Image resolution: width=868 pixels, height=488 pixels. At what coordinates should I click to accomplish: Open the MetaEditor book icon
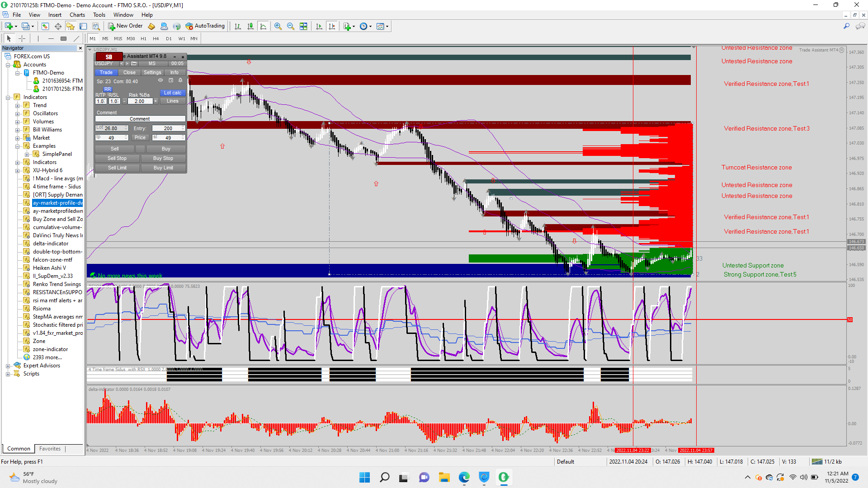click(x=151, y=26)
